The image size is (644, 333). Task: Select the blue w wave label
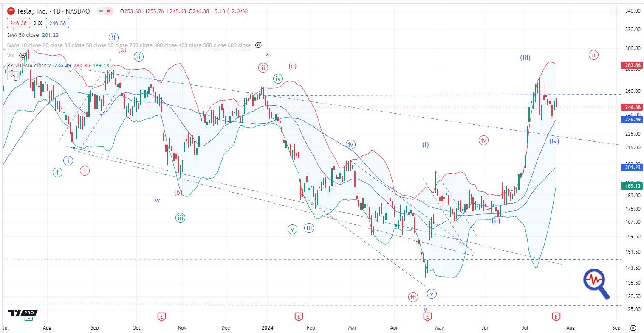[157, 200]
